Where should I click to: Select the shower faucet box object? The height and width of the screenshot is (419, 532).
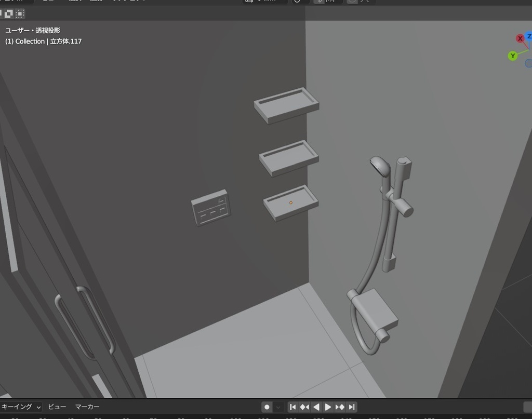pyautogui.click(x=376, y=311)
